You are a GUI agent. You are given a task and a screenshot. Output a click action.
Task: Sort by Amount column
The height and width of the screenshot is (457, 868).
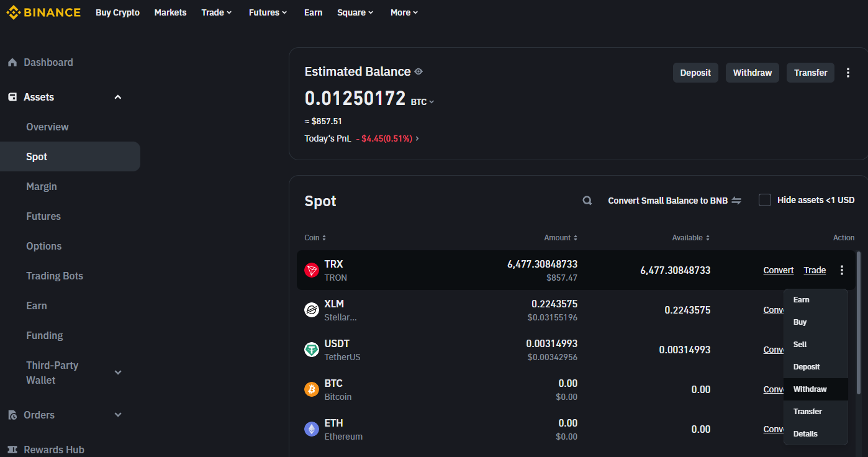[561, 238]
